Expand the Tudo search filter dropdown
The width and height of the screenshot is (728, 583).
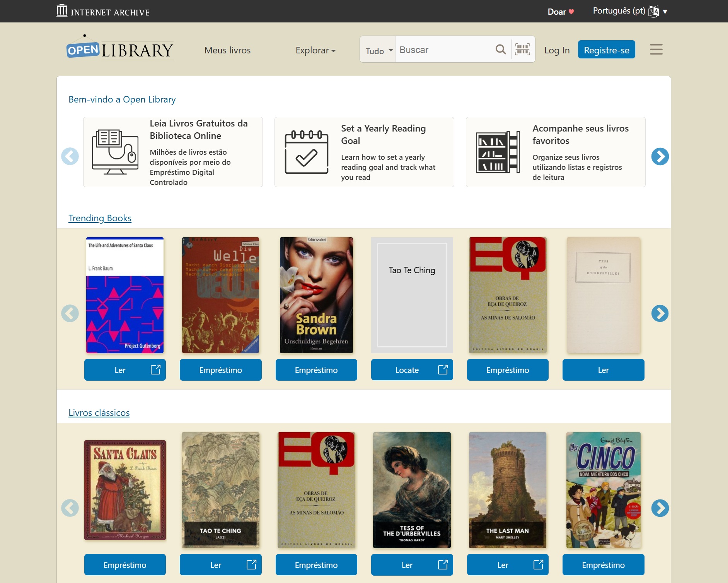pyautogui.click(x=378, y=51)
